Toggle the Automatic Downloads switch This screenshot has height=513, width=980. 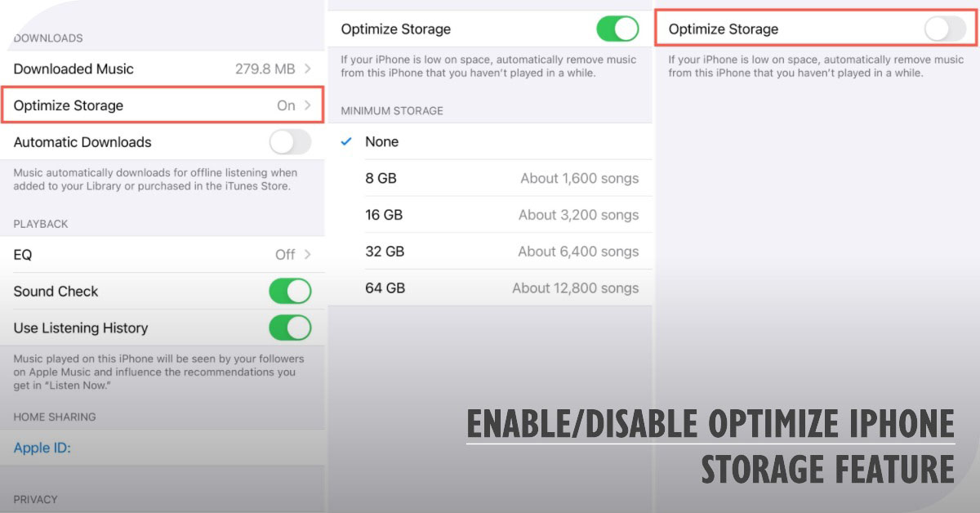(x=290, y=142)
